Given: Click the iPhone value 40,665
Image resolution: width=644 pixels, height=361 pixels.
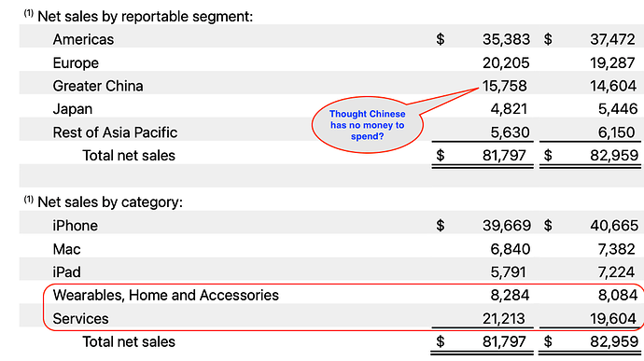Looking at the screenshot, I should tap(614, 226).
